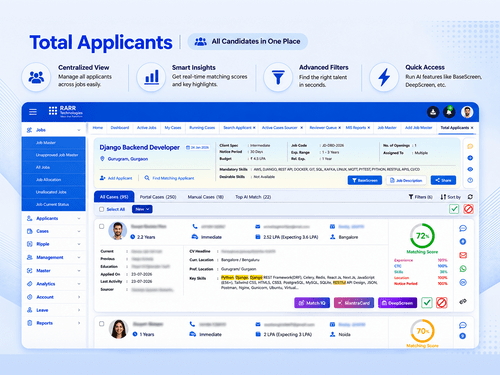Click blue circle icon on 70% candidate card

click(x=463, y=336)
